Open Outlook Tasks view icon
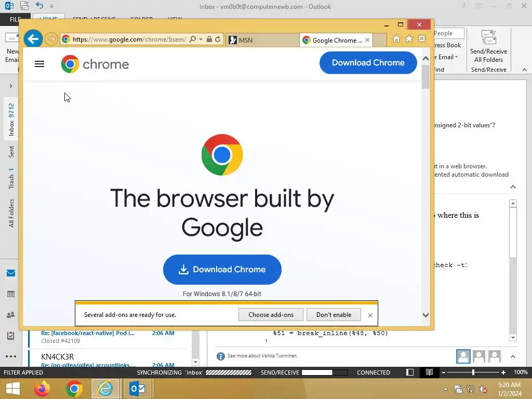The height and width of the screenshot is (399, 532). 11,336
